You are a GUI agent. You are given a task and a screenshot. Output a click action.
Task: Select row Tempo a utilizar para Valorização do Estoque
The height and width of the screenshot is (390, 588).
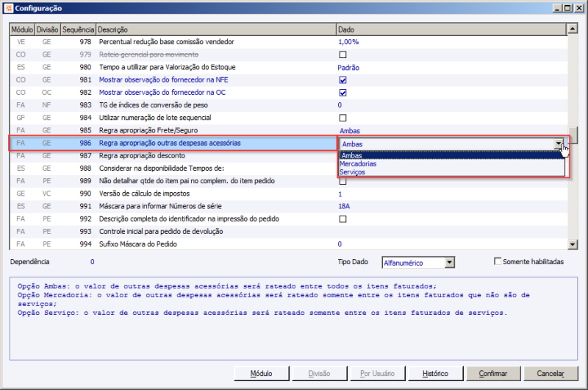click(289, 67)
